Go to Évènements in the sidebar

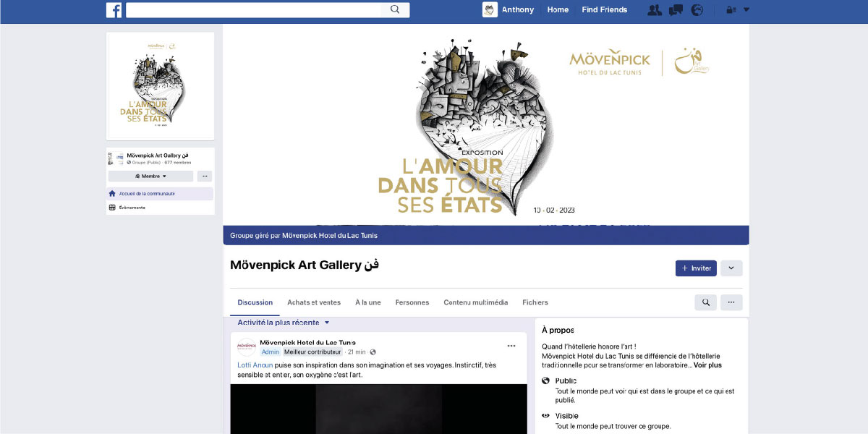[x=132, y=208]
